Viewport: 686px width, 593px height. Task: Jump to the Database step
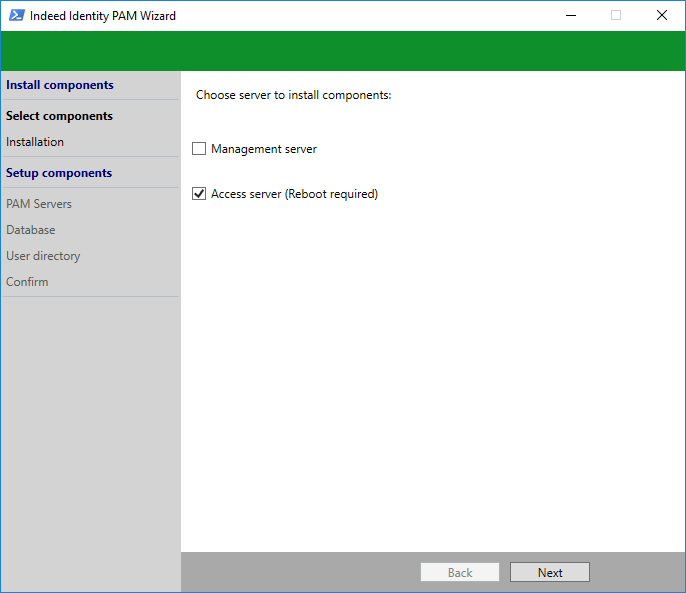tap(31, 230)
